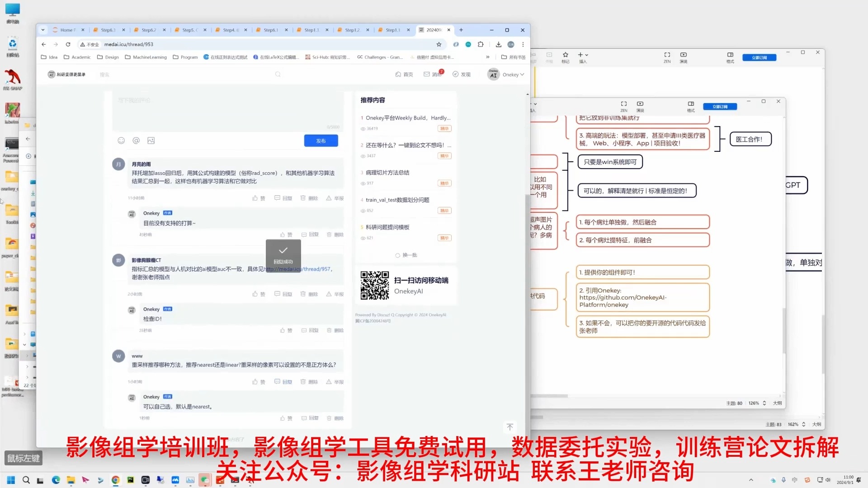Report the 影像胸腺瘤CT comment

click(335, 294)
